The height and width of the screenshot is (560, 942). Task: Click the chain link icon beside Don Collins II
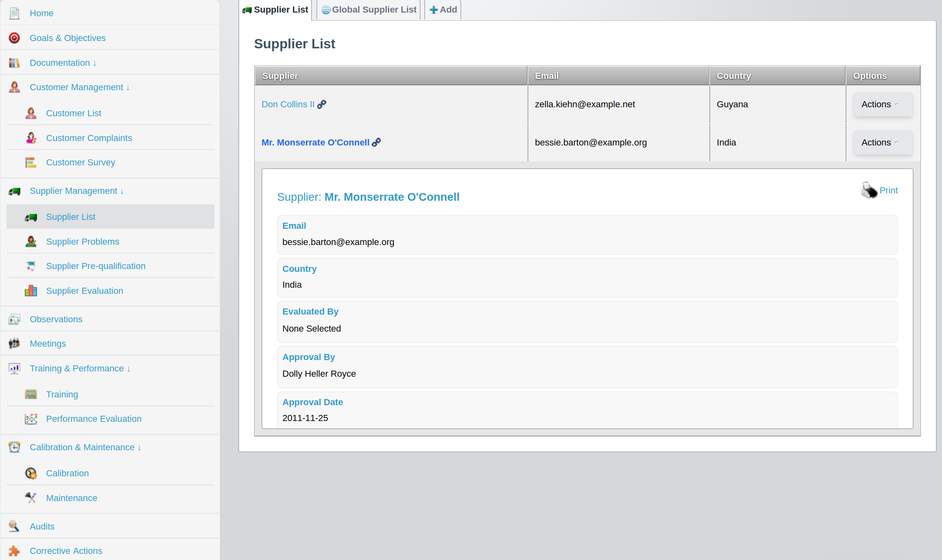coord(322,104)
